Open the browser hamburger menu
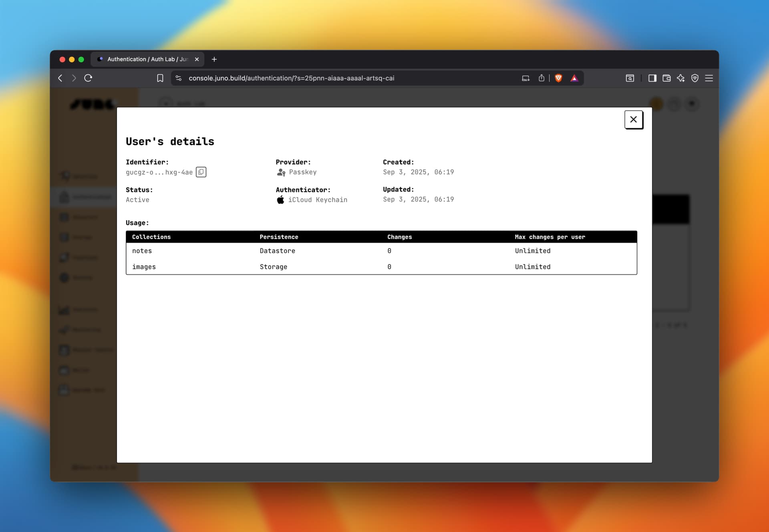This screenshot has width=769, height=532. 709,78
